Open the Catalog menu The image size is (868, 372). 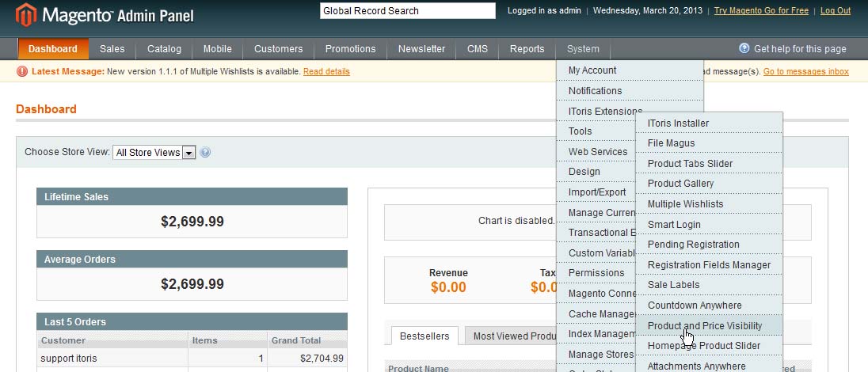coord(164,49)
